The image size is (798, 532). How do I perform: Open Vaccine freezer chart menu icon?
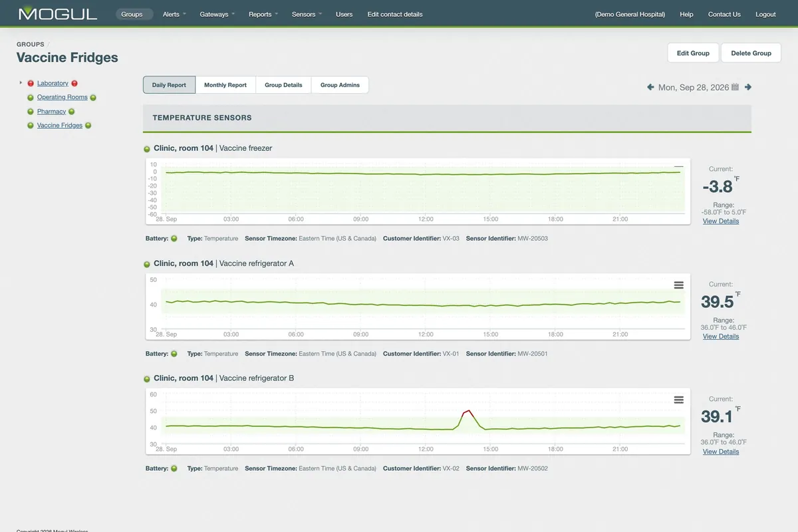click(x=678, y=167)
